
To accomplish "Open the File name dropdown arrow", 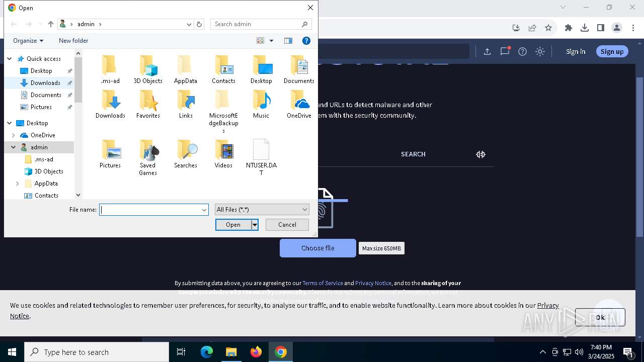I will 204,210.
